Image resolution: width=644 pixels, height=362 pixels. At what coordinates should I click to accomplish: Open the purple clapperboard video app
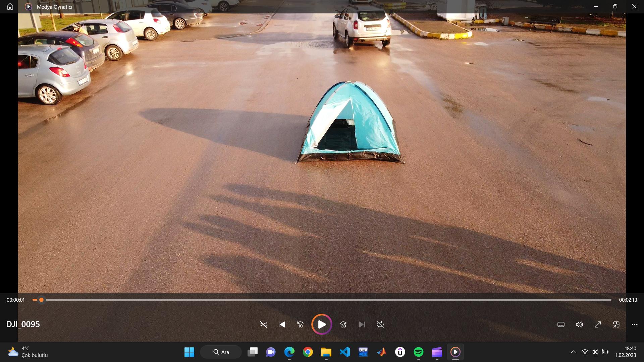point(437,352)
